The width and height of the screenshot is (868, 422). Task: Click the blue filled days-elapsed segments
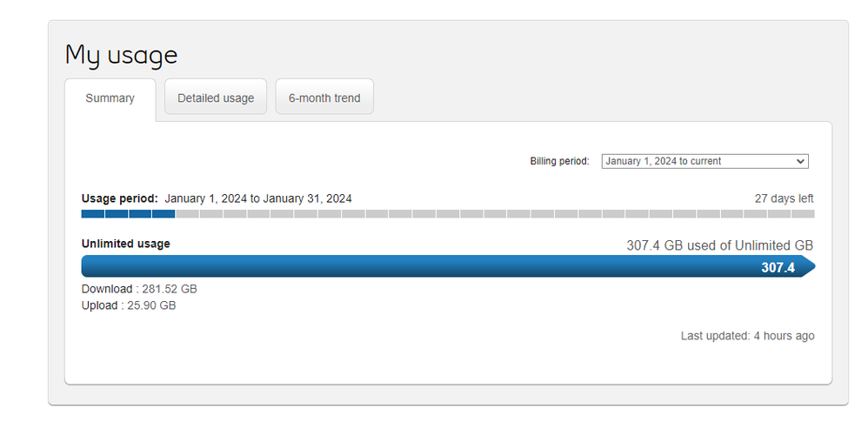tap(128, 214)
